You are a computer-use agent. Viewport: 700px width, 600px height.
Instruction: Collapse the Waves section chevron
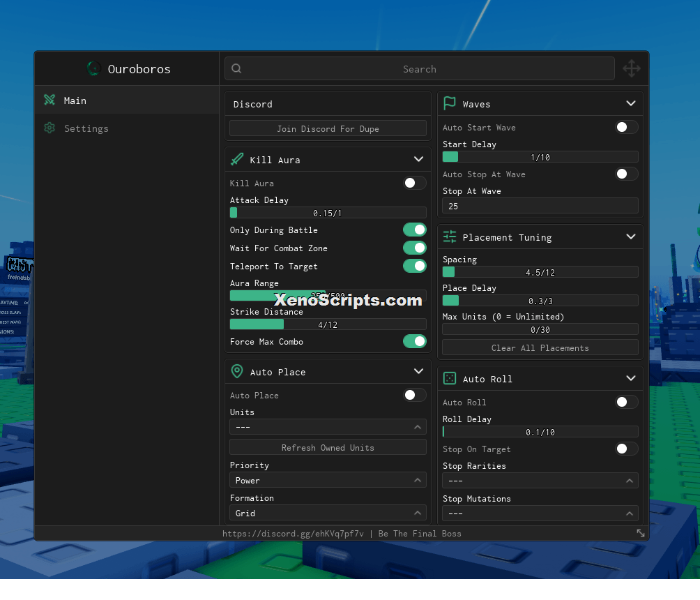[x=631, y=103]
